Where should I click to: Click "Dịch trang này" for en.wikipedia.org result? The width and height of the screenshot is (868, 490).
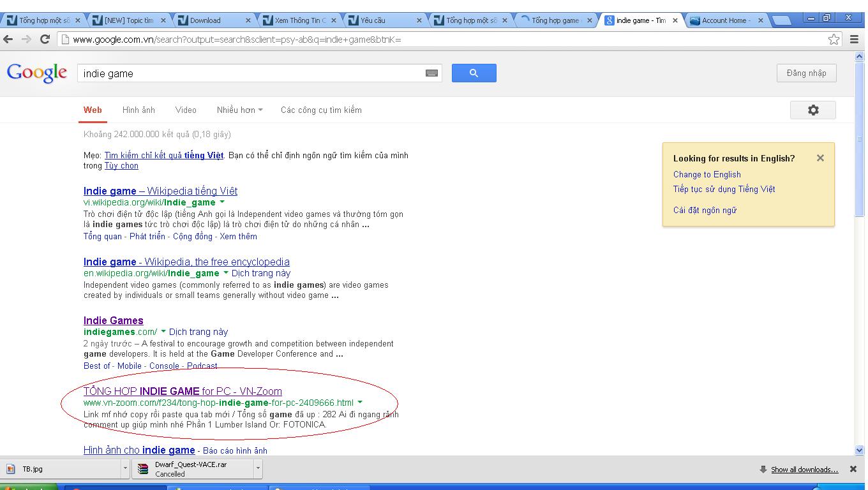click(x=261, y=273)
